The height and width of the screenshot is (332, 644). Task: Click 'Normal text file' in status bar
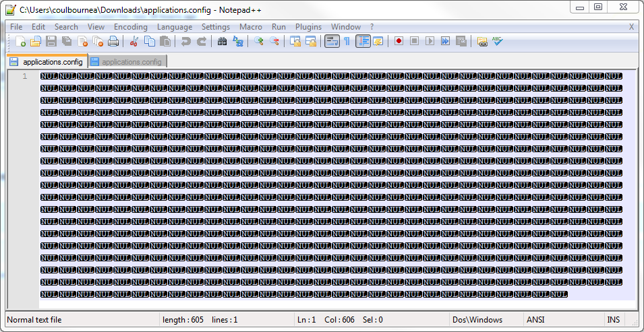pos(34,320)
